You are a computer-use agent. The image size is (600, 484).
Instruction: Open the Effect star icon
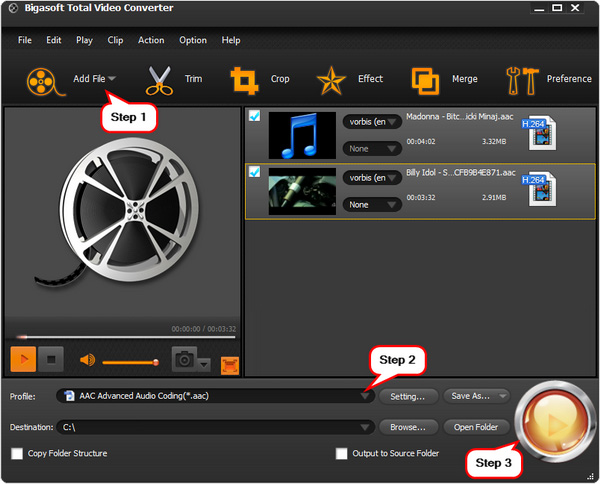pyautogui.click(x=331, y=81)
